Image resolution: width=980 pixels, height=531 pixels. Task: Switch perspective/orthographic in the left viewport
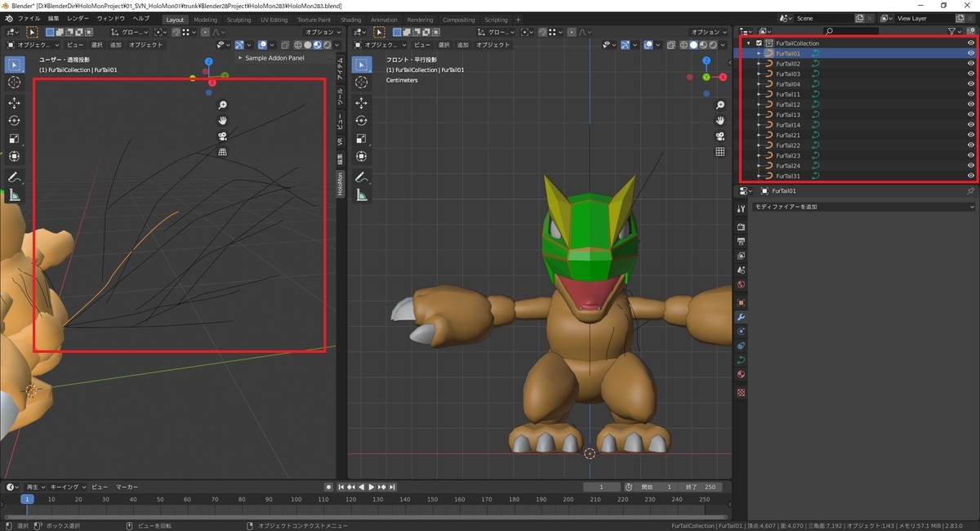(222, 152)
